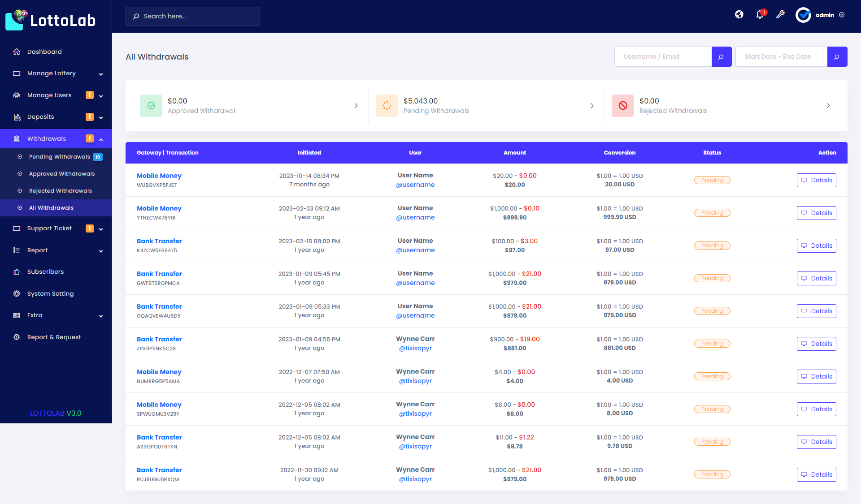This screenshot has height=504, width=861.
Task: Click the Pending status badge on first row
Action: pos(712,180)
